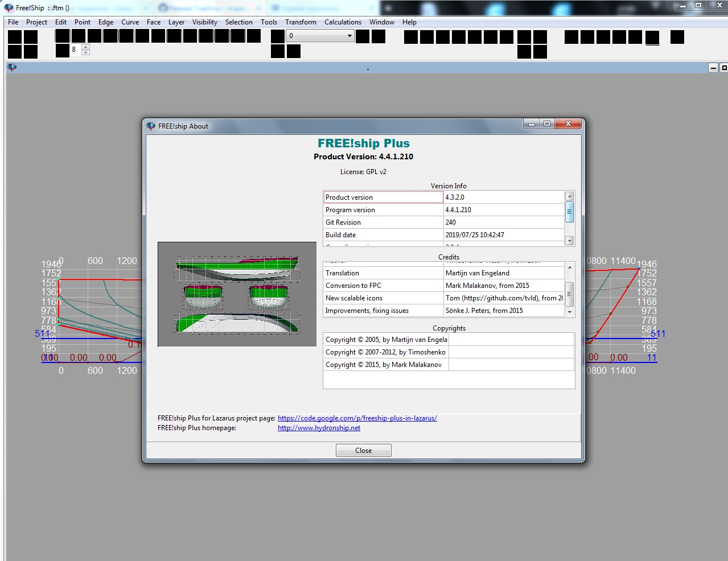Viewport: 728px width, 561px height.
Task: Select the Tom github.com/tvld credits cell
Action: click(x=504, y=298)
